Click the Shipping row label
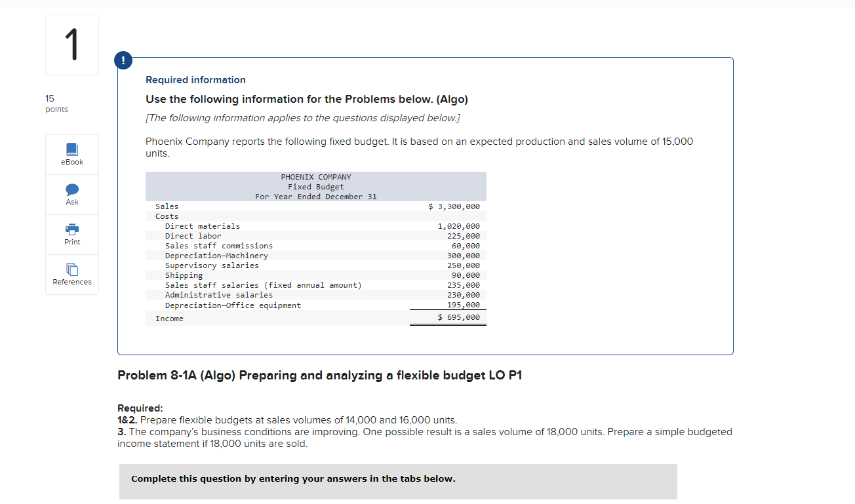The image size is (855, 504). pyautogui.click(x=184, y=275)
